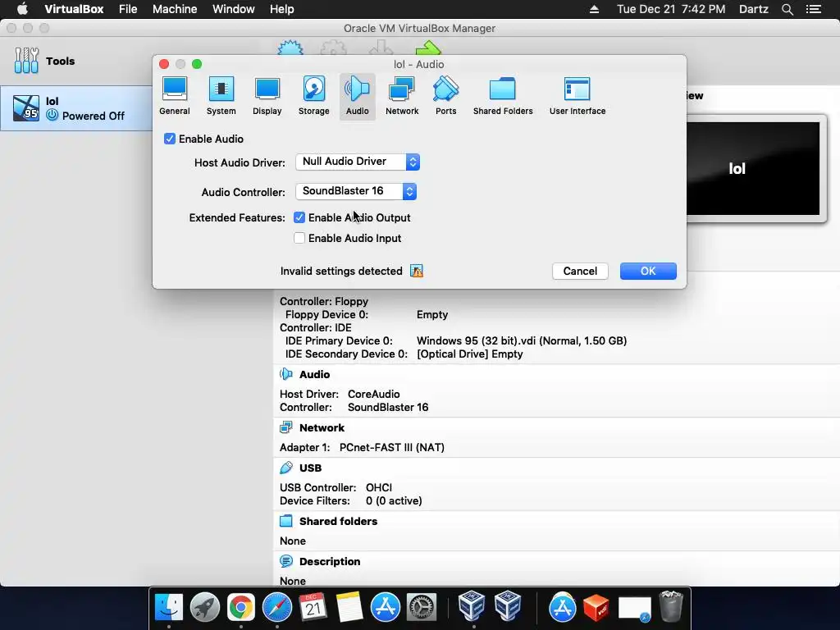Image resolution: width=840 pixels, height=630 pixels.
Task: Open Notification Center list icon
Action: [814, 9]
